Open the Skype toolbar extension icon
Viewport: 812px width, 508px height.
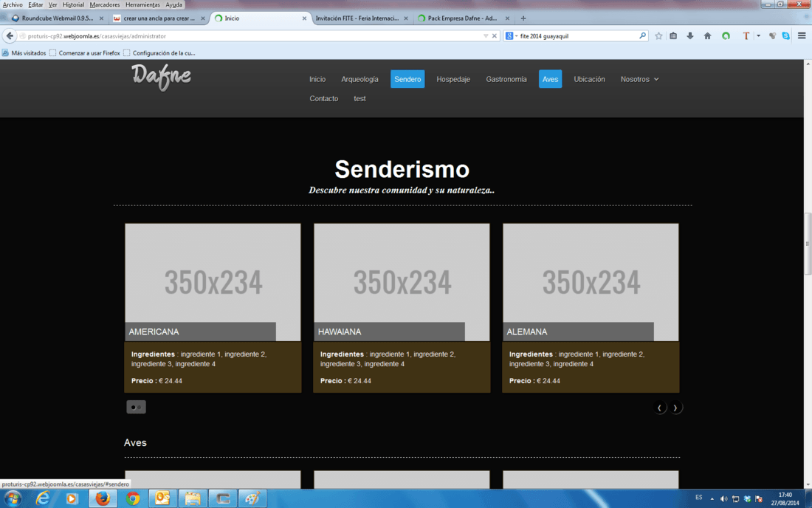pyautogui.click(x=785, y=35)
